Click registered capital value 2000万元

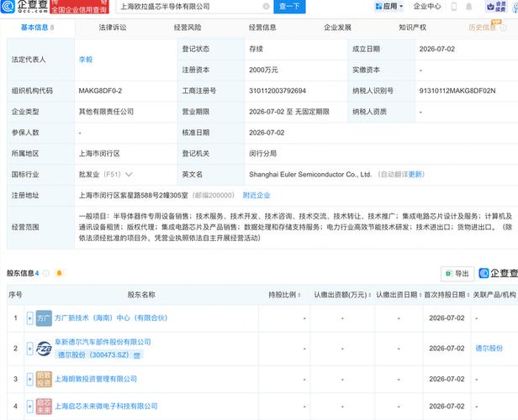263,70
